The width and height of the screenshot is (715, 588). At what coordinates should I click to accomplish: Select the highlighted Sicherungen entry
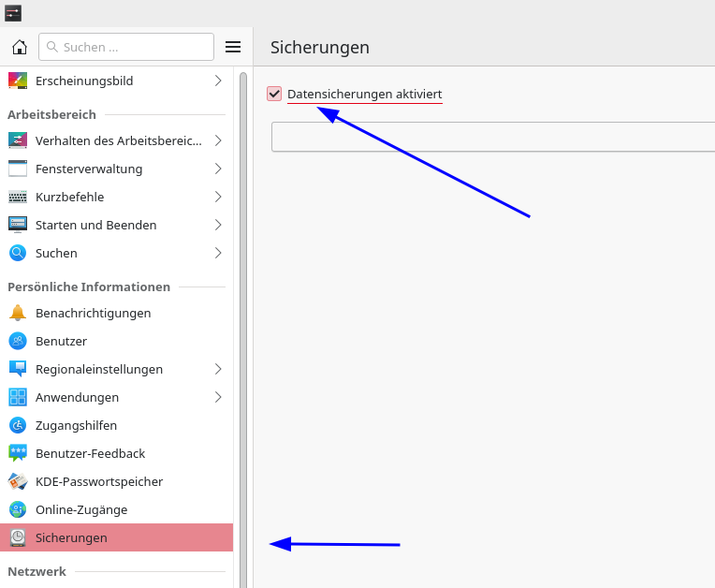116,537
